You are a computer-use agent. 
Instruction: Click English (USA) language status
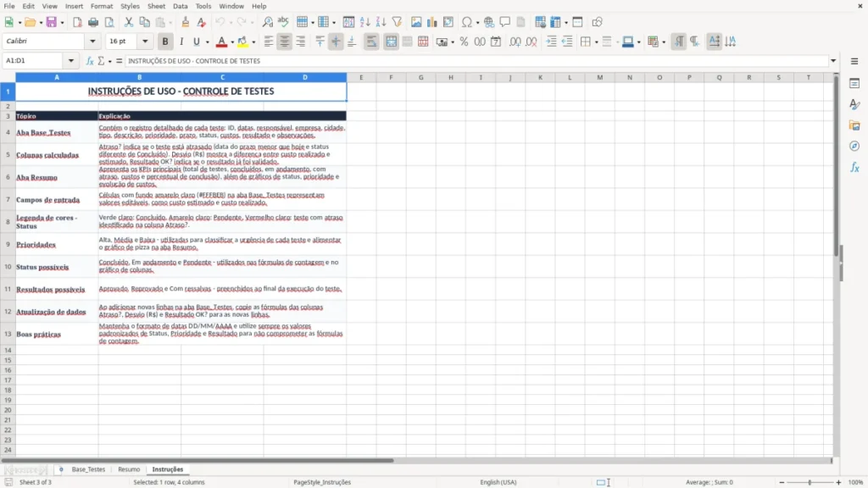pyautogui.click(x=498, y=482)
